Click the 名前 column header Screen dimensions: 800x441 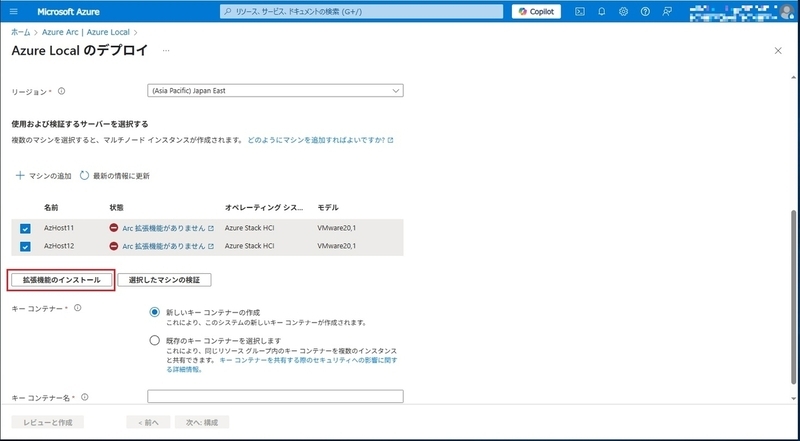51,208
